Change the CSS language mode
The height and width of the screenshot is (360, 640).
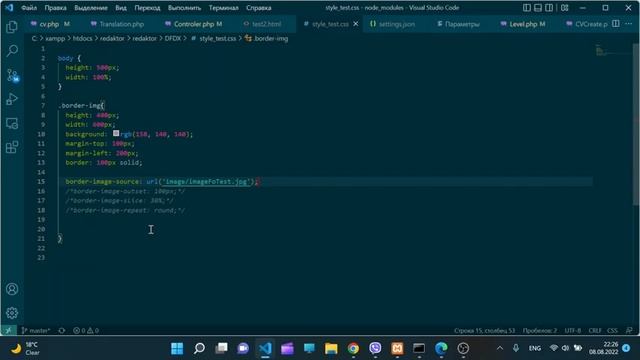[x=612, y=331]
